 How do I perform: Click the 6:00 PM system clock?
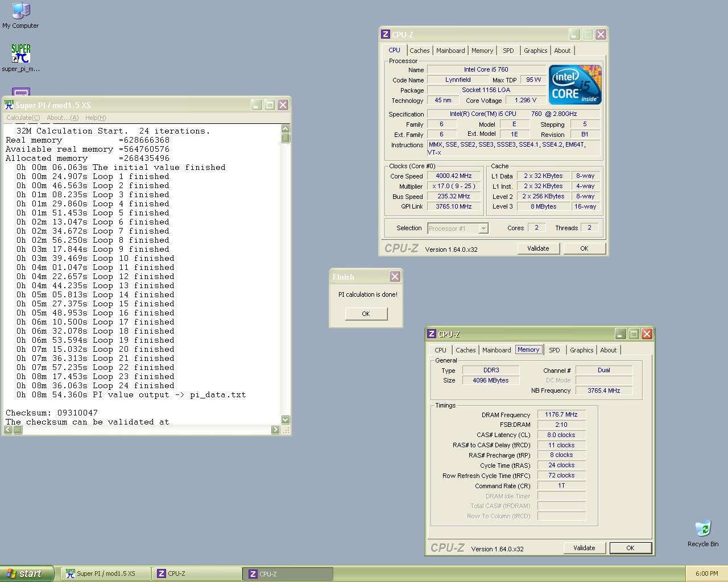707,573
